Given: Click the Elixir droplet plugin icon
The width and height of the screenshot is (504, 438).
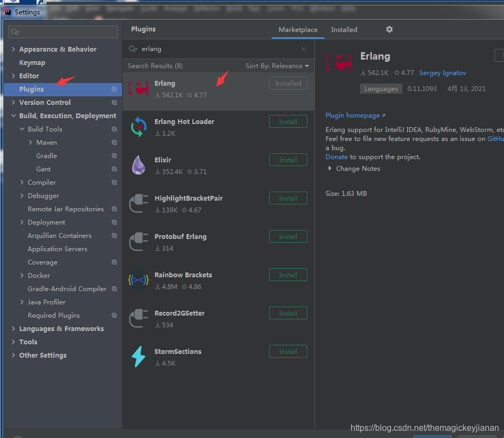Looking at the screenshot, I should click(139, 165).
